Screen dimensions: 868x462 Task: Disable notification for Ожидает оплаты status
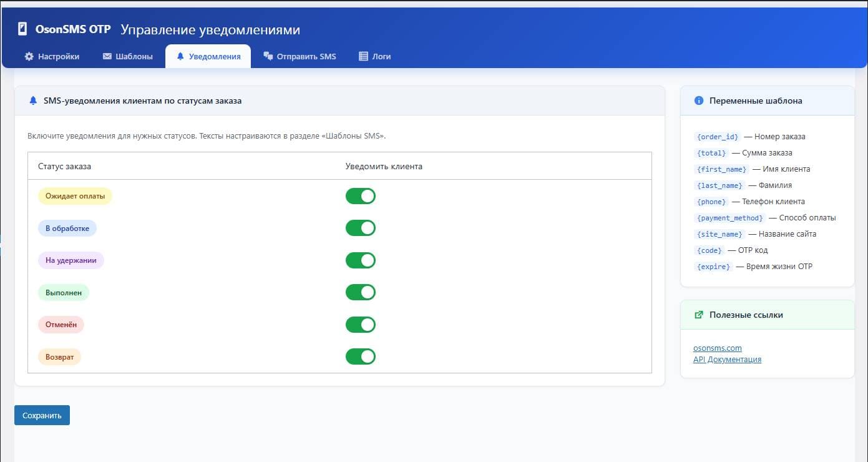coord(360,196)
